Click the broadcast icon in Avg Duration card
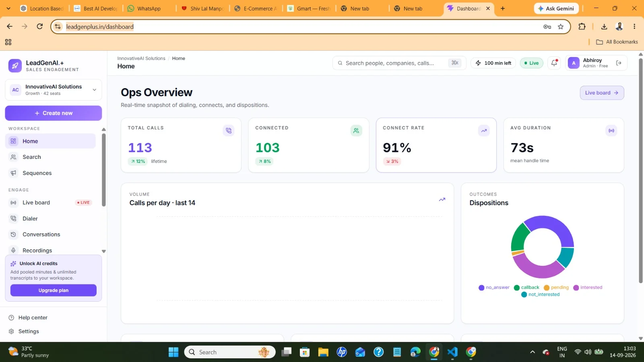Screen dimensions: 644x362 click(x=611, y=130)
